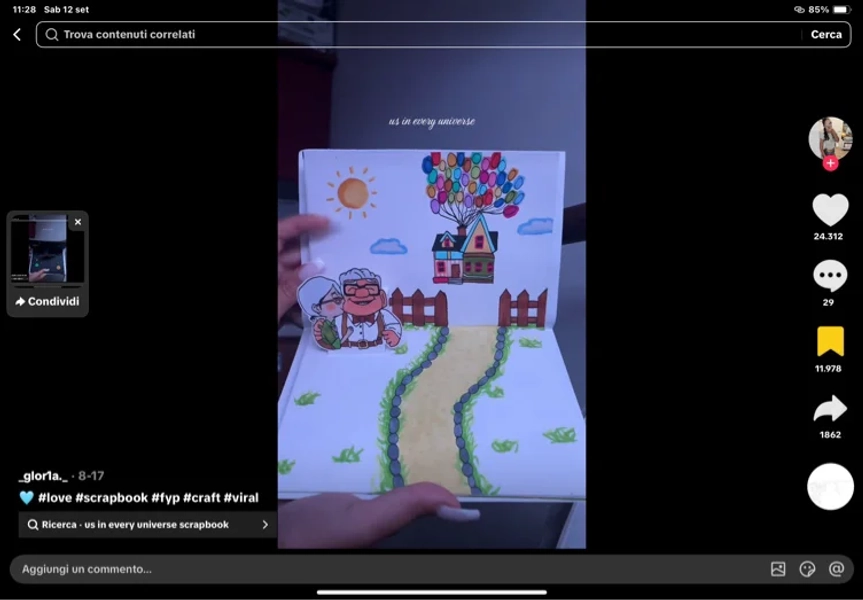This screenshot has height=600, width=863.
Task: Click the battery indicator in status bar
Action: (x=842, y=9)
